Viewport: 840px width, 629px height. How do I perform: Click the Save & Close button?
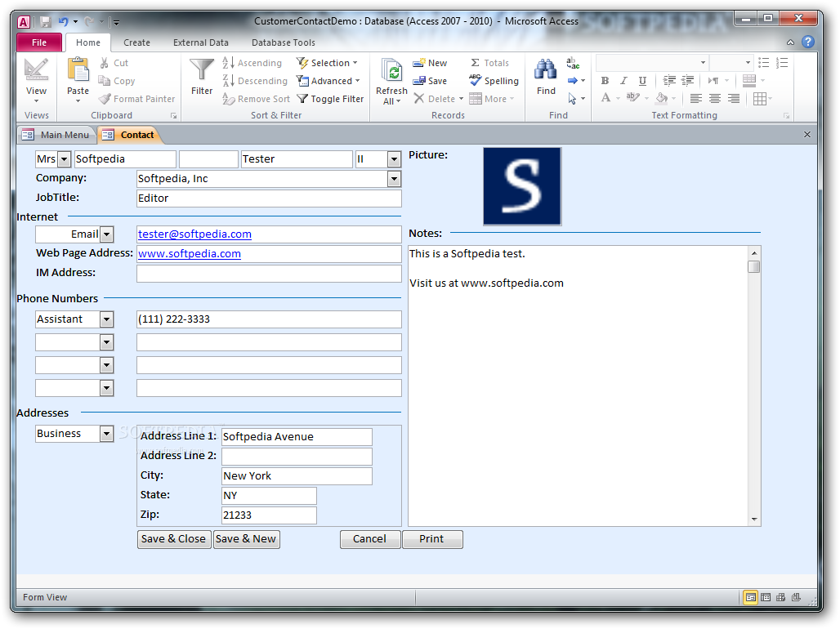coord(173,539)
